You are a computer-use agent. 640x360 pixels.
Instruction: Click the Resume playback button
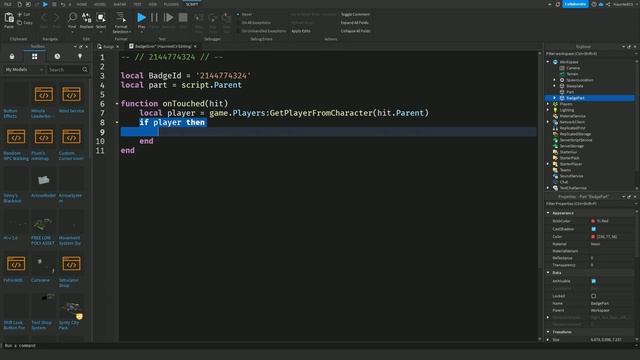click(168, 18)
